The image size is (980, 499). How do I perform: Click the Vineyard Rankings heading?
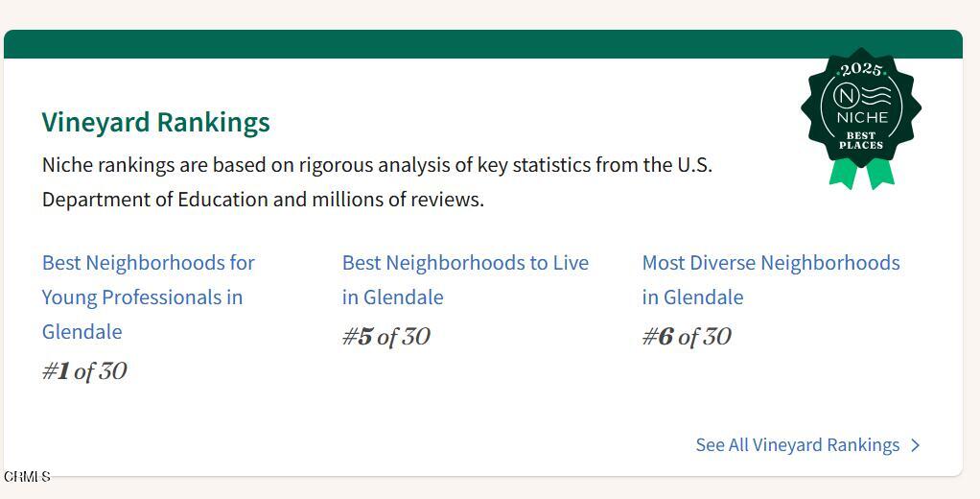tap(155, 123)
